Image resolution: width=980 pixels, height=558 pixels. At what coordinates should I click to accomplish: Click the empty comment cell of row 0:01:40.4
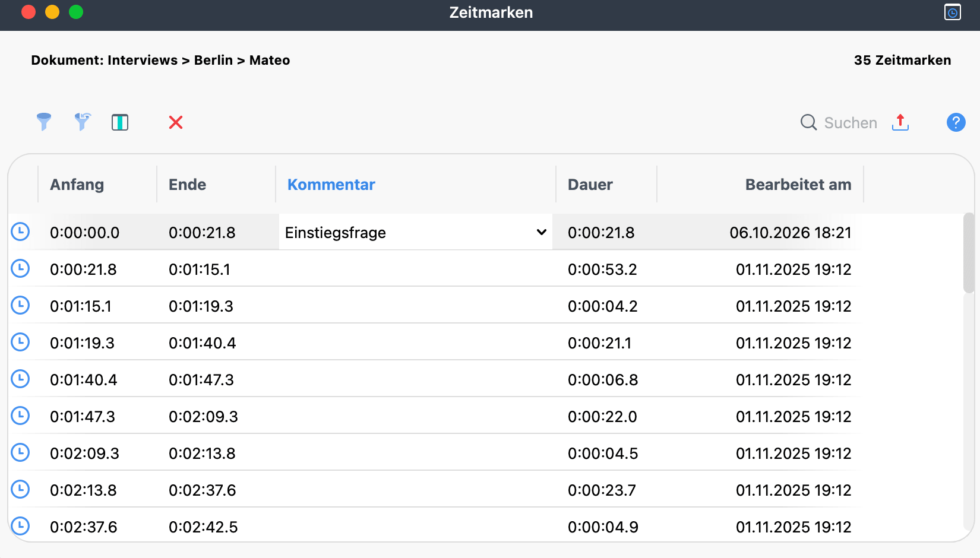click(x=416, y=379)
